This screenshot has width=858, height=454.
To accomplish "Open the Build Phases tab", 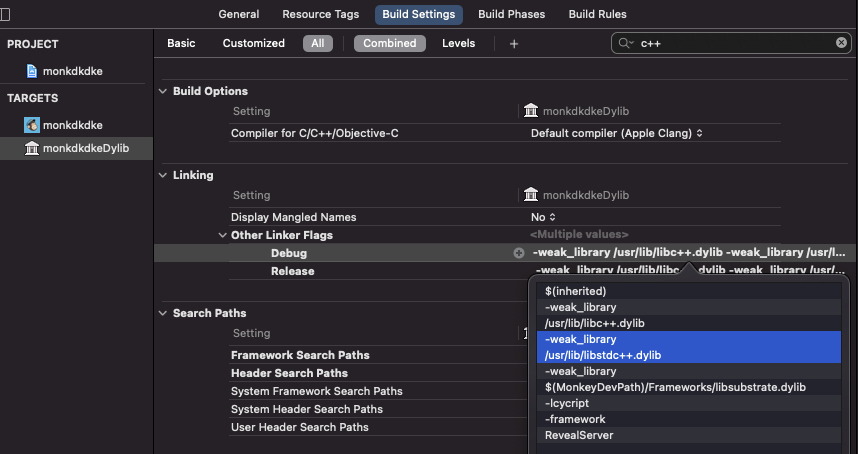I will (512, 15).
